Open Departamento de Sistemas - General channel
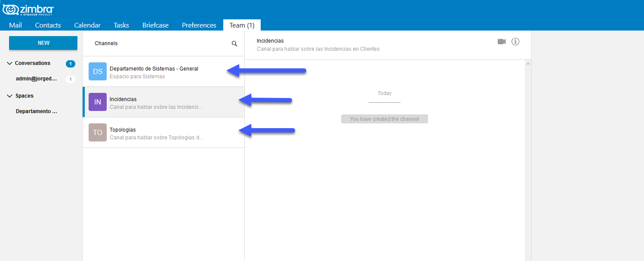 click(154, 68)
